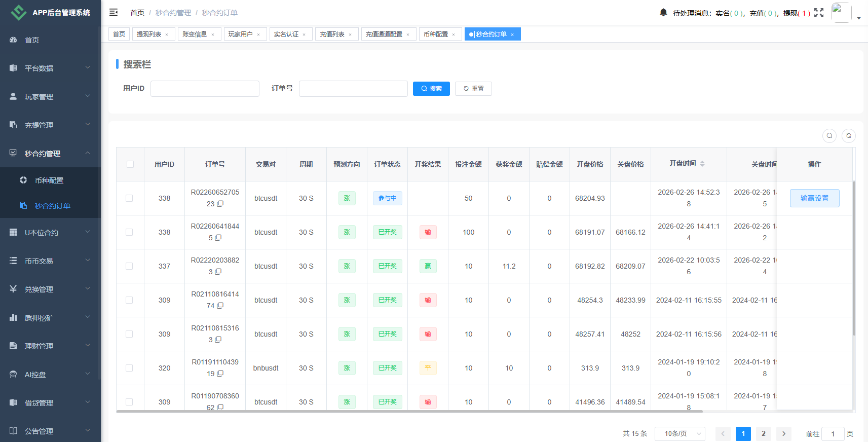Copy order number R0119111043919
This screenshot has height=442, width=868.
click(220, 374)
